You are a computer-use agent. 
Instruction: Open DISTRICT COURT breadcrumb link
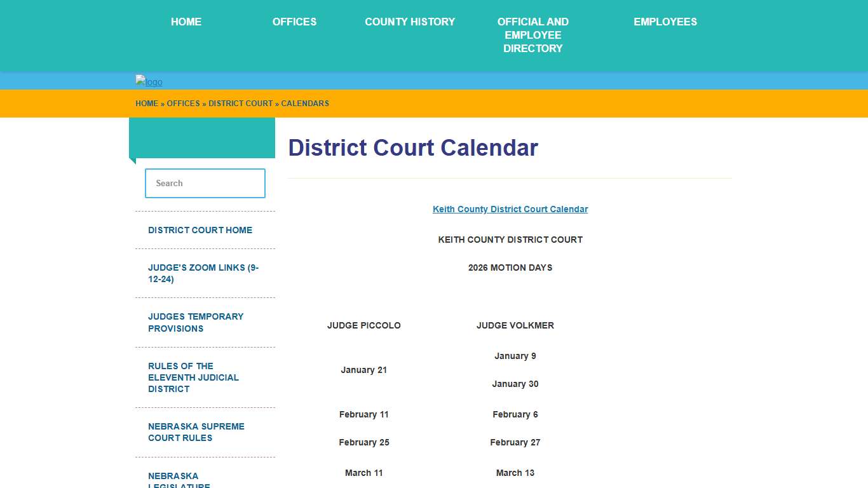[240, 104]
